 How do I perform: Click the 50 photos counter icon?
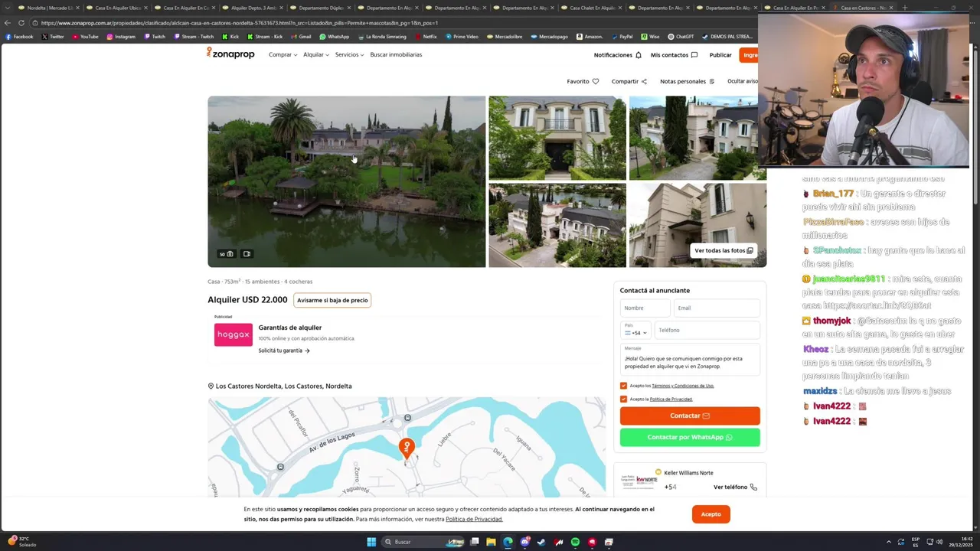click(226, 254)
